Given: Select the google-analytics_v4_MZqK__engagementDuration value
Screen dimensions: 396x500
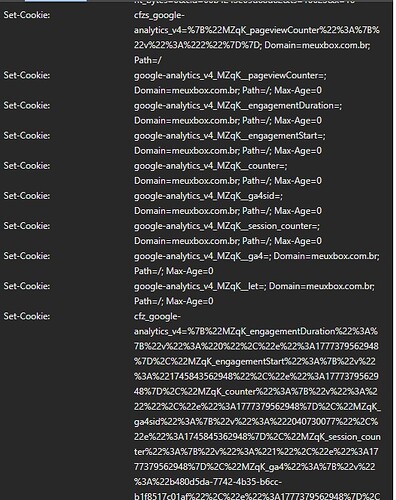Looking at the screenshot, I should pyautogui.click(x=238, y=113).
